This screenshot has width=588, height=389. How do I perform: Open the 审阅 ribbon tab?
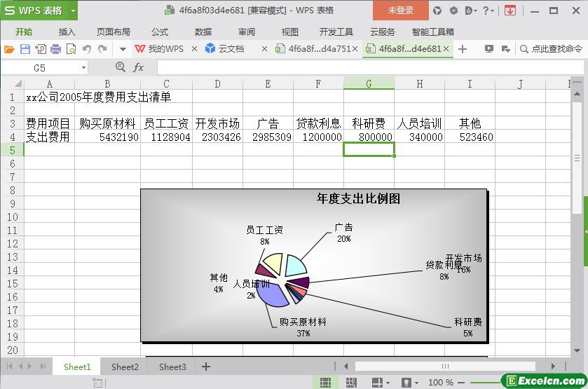tap(247, 32)
